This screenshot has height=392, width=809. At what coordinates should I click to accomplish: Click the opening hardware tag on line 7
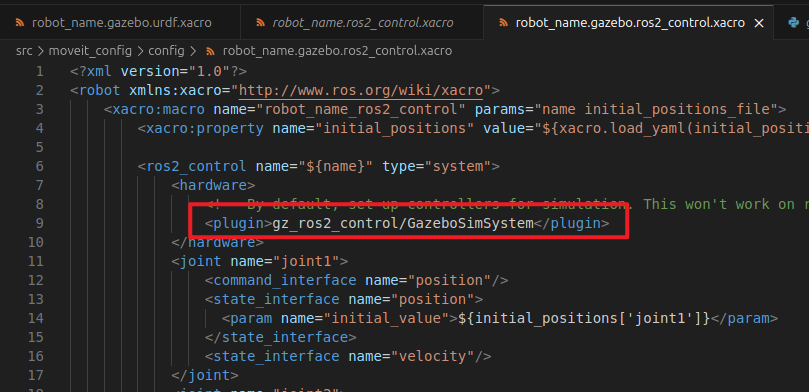point(214,185)
